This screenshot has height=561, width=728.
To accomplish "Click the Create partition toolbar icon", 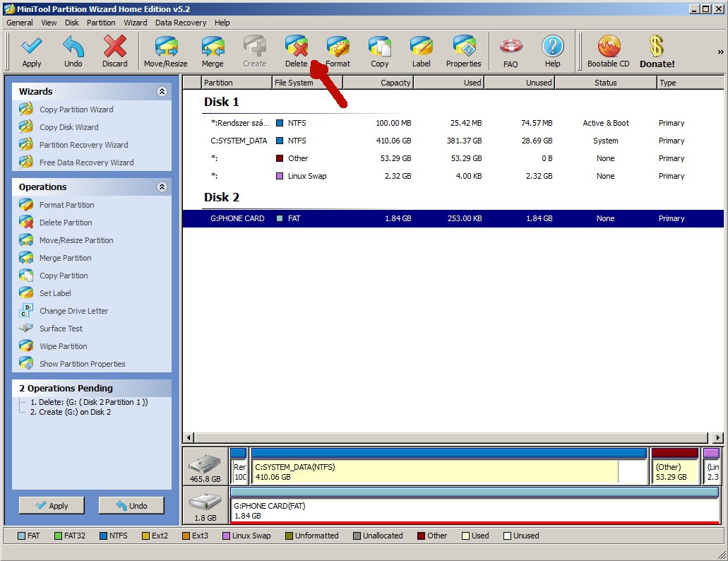I will tap(255, 52).
